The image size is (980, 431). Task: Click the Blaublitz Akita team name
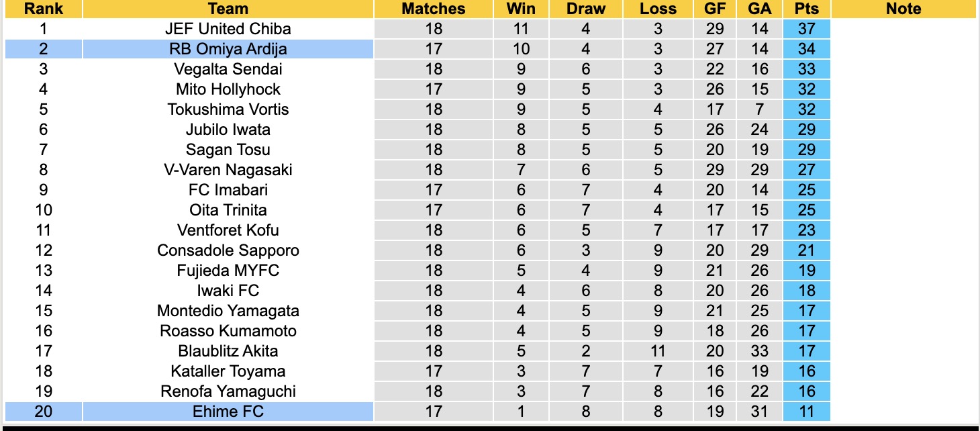click(x=228, y=351)
